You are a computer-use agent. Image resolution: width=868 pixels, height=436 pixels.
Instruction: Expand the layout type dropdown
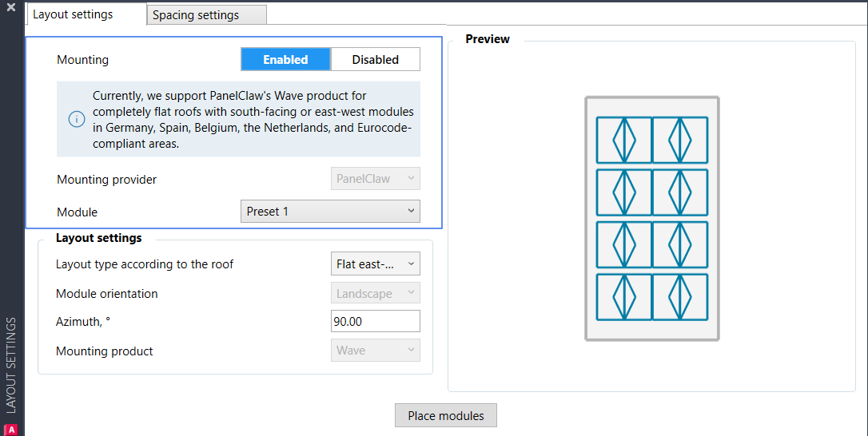[375, 264]
